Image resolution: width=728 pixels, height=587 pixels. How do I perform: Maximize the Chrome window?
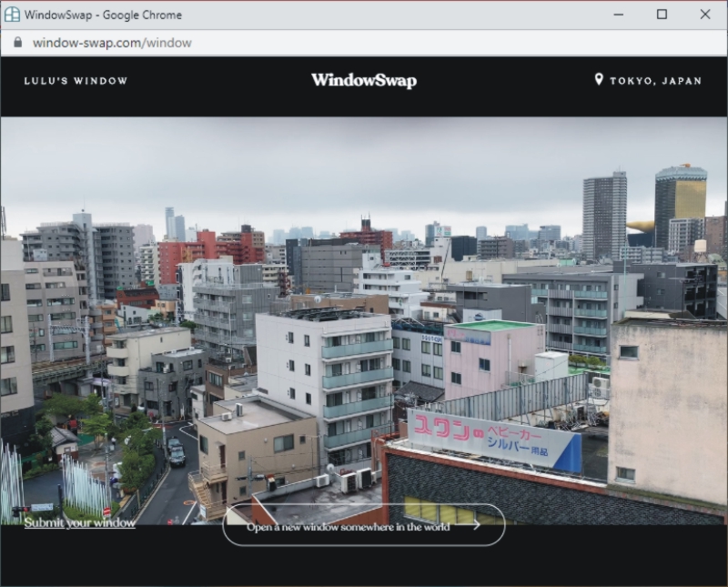coord(662,15)
